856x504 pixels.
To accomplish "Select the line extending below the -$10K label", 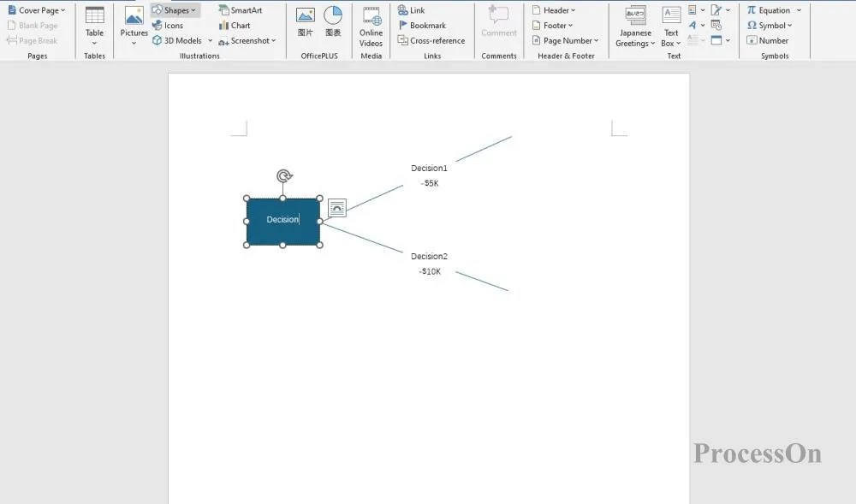I will tap(481, 281).
